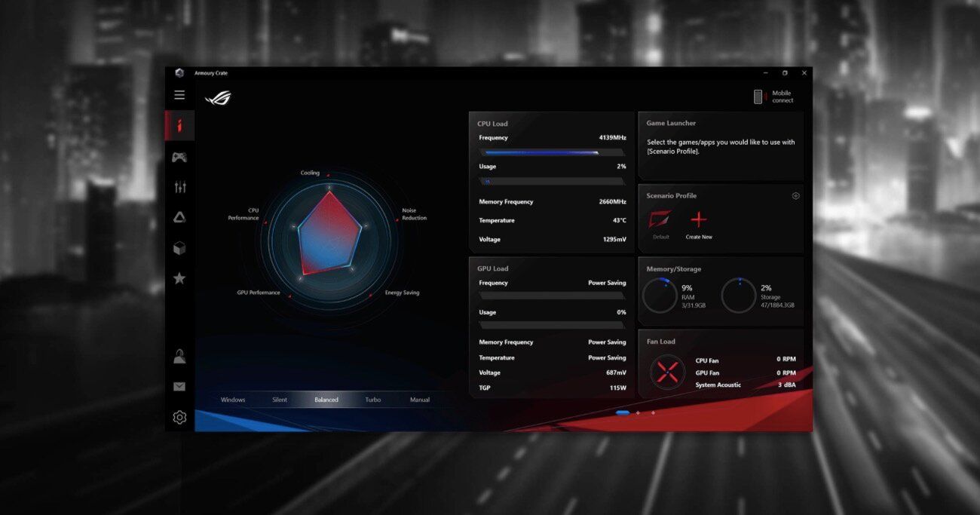980x515 pixels.
Task: Switch to Manual performance mode
Action: click(x=420, y=400)
